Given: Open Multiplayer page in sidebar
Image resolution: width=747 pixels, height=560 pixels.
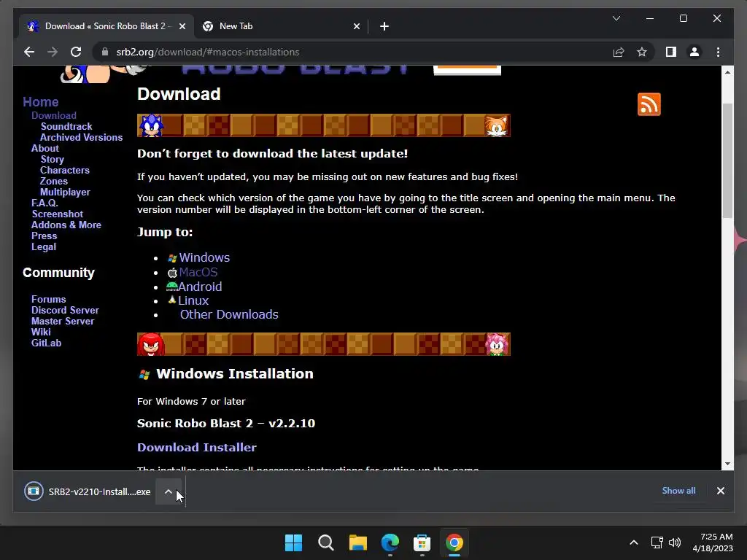Looking at the screenshot, I should [65, 192].
